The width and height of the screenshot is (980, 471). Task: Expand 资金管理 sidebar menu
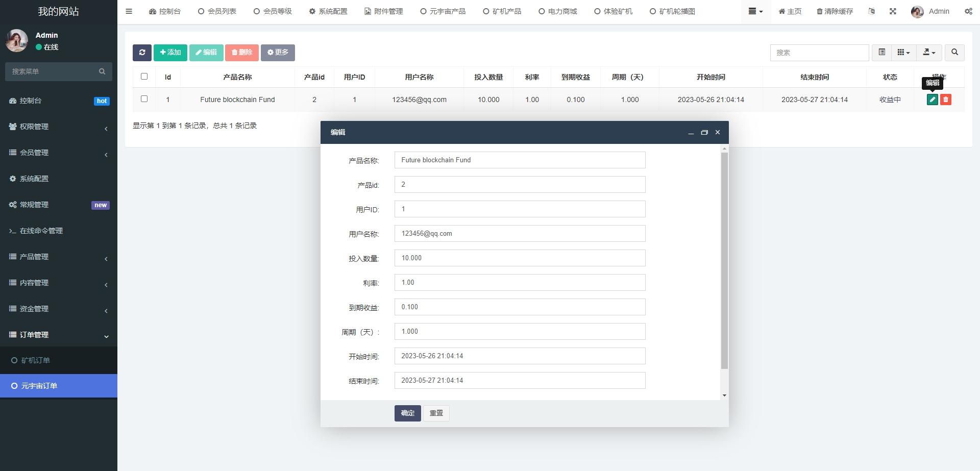click(59, 309)
